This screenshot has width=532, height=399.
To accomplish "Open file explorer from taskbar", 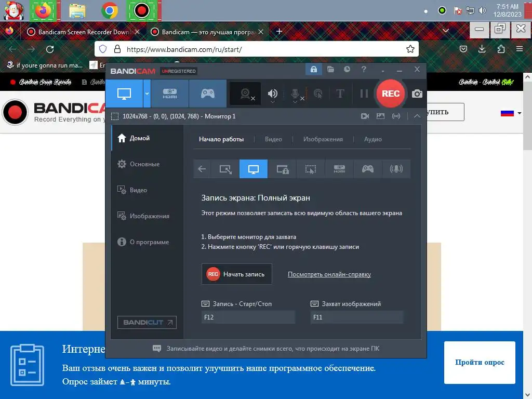I will coord(77,11).
